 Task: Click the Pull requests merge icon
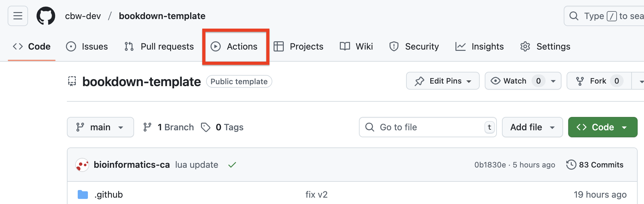129,46
